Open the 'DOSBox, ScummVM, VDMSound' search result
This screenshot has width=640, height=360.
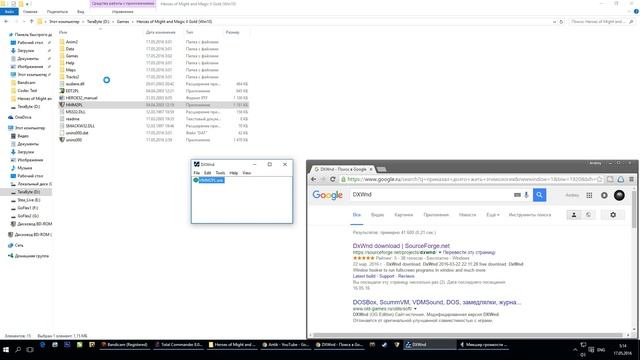click(x=437, y=302)
